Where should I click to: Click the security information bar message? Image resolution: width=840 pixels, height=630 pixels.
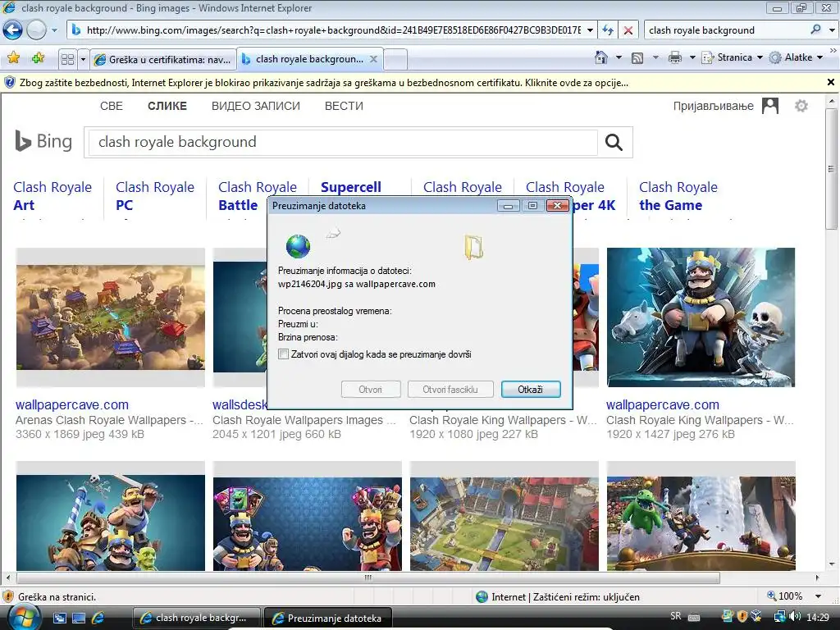point(323,83)
